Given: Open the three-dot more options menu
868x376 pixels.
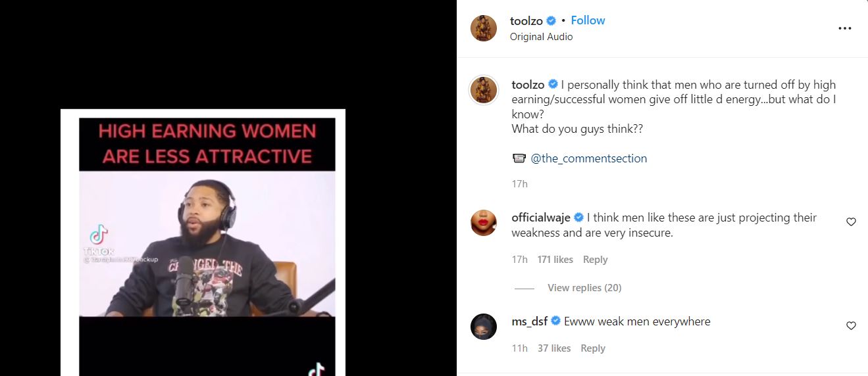Looking at the screenshot, I should (x=844, y=28).
